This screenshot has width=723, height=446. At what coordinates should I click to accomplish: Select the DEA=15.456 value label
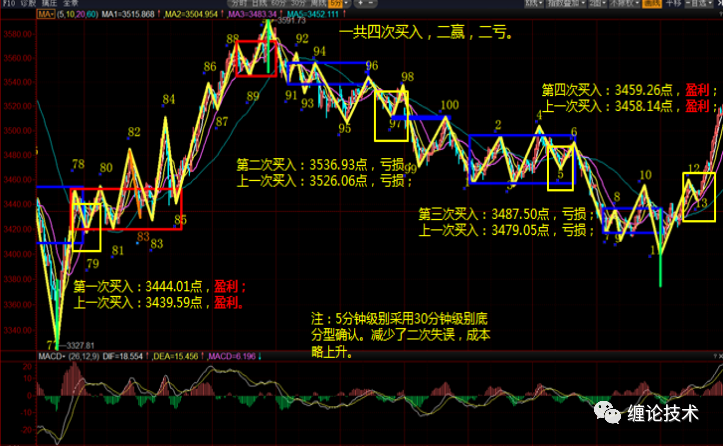point(175,356)
